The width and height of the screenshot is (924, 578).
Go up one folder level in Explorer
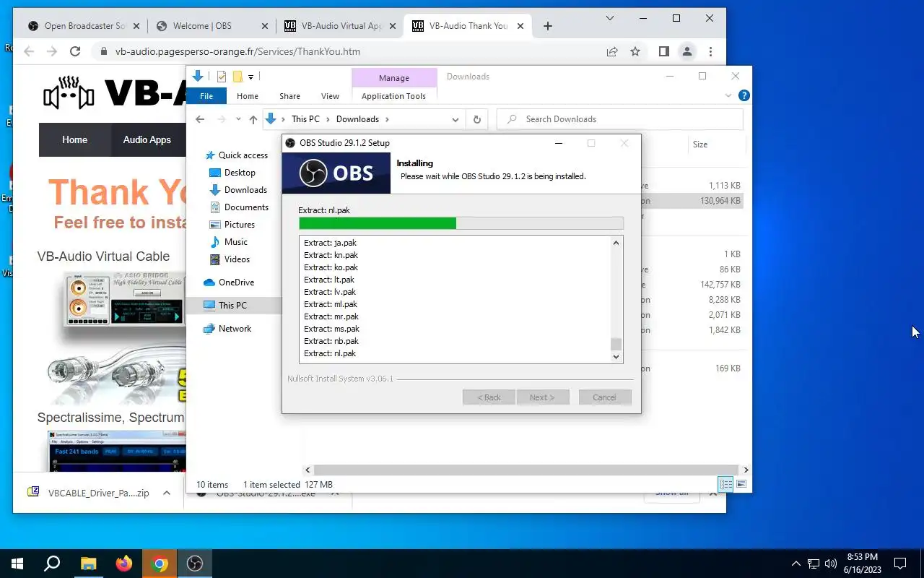click(253, 119)
